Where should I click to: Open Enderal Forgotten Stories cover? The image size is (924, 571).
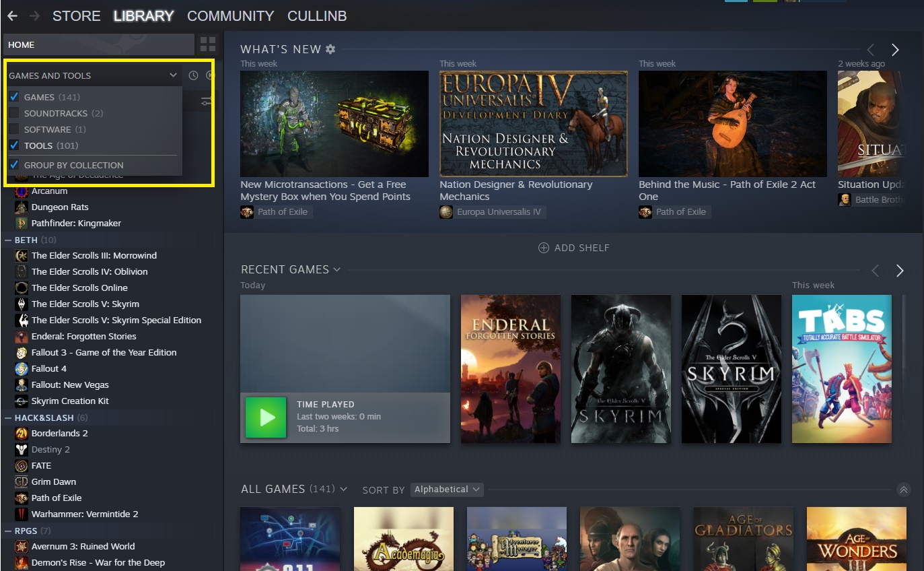point(511,369)
